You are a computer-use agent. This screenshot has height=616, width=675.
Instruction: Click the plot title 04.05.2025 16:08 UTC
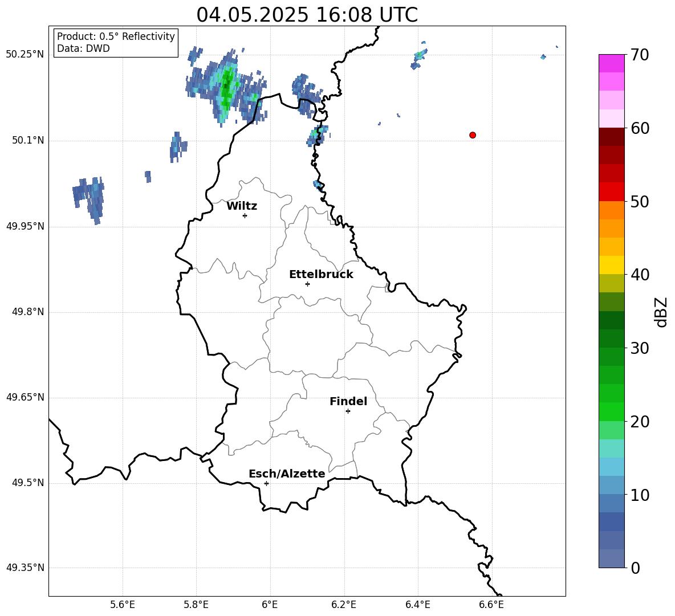[307, 15]
